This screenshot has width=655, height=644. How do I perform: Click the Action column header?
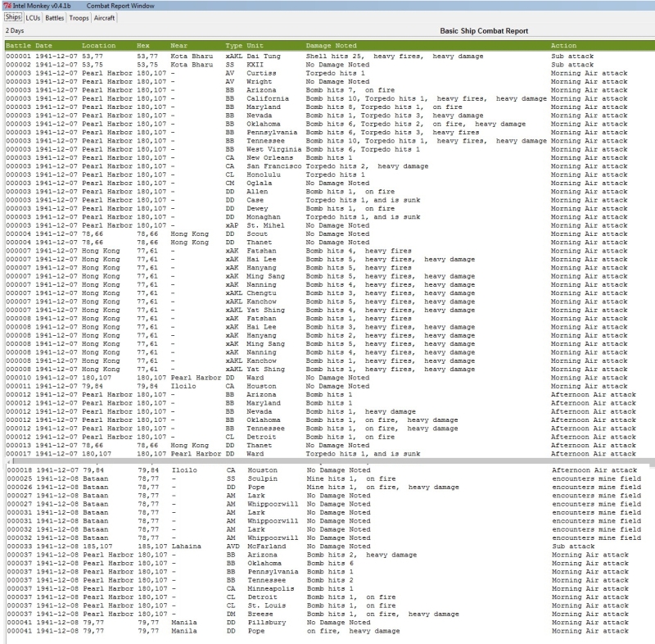point(563,46)
